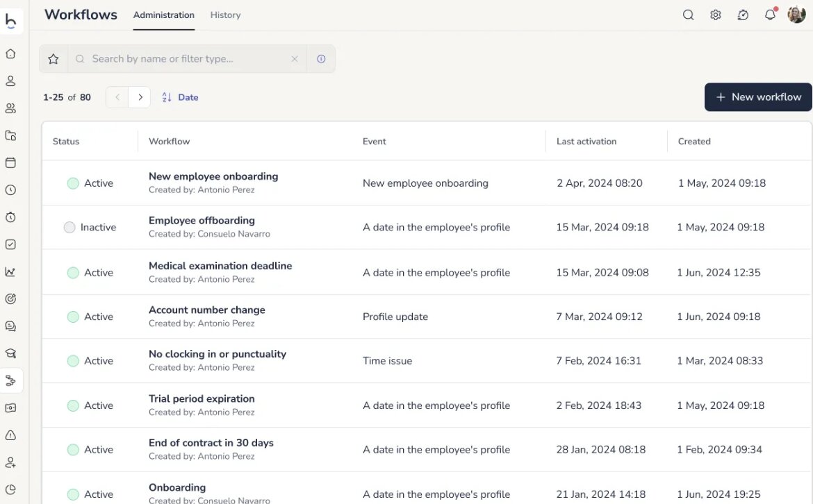Click the New workflow button

click(758, 97)
